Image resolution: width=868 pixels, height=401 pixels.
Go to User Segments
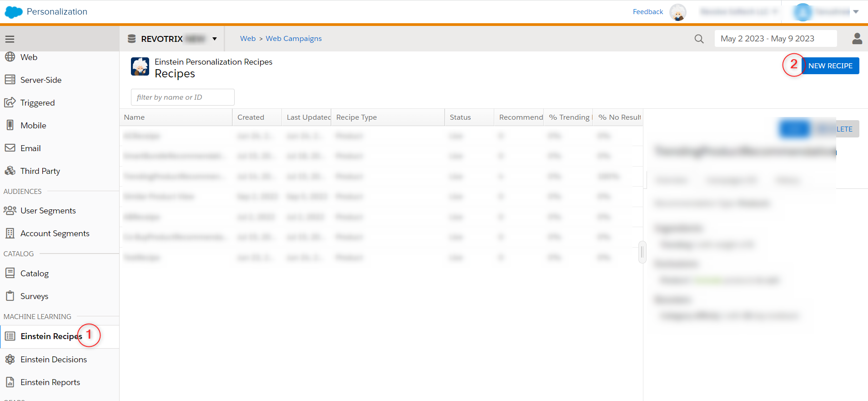point(48,210)
